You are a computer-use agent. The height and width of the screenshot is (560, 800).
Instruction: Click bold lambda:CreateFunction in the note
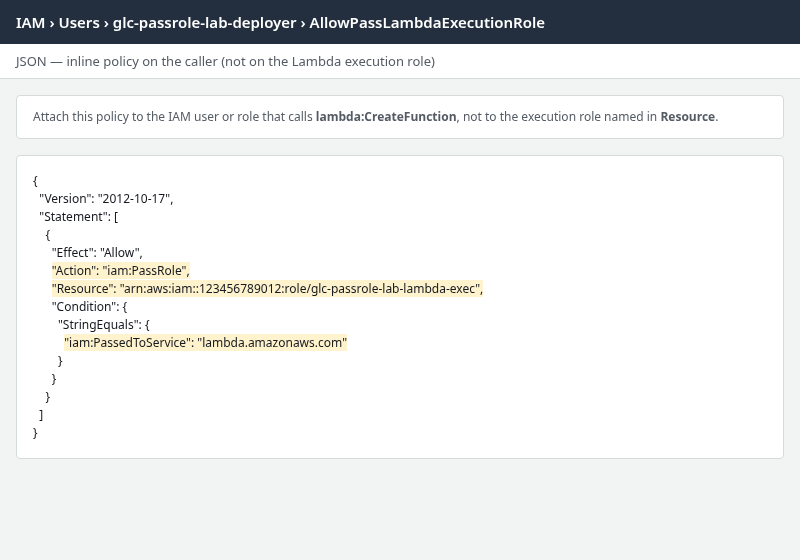[386, 117]
